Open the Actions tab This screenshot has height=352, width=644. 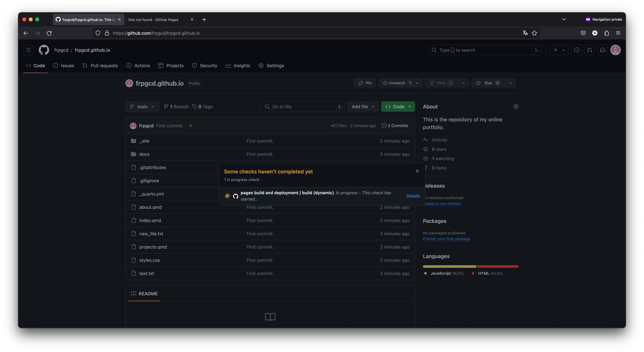point(138,65)
